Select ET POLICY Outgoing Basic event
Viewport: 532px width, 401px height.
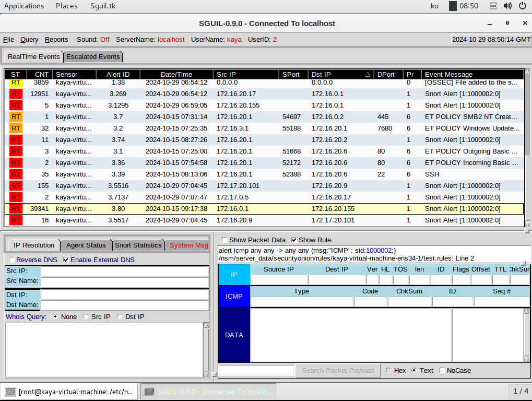264,151
